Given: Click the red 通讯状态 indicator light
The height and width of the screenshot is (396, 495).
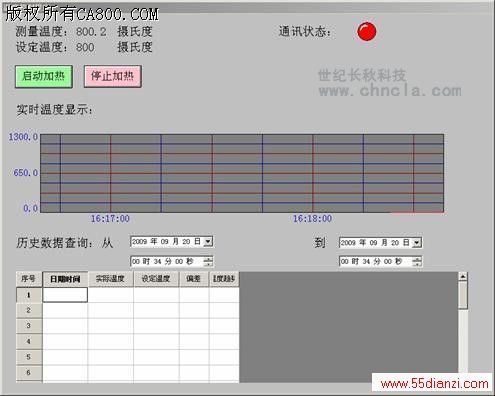Looking at the screenshot, I should tap(367, 32).
